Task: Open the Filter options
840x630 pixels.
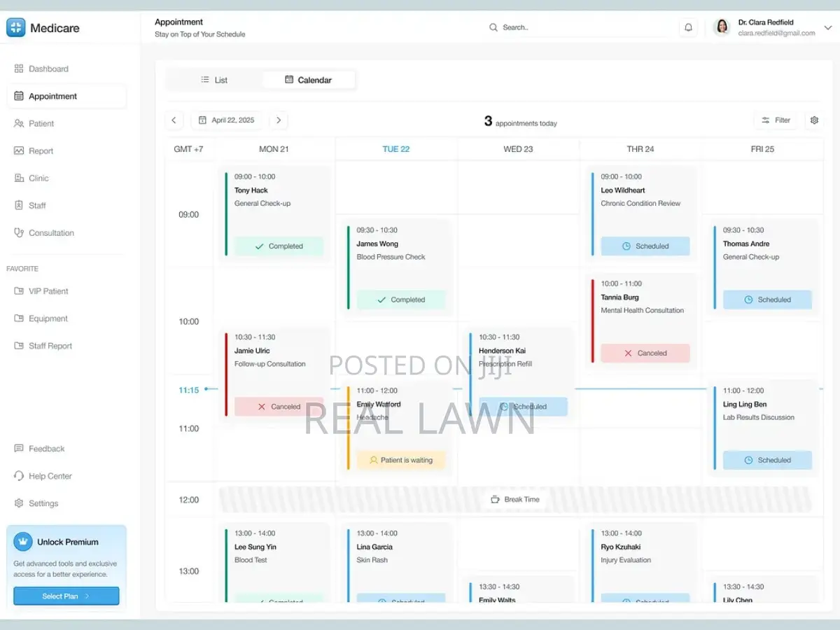Action: coord(776,120)
